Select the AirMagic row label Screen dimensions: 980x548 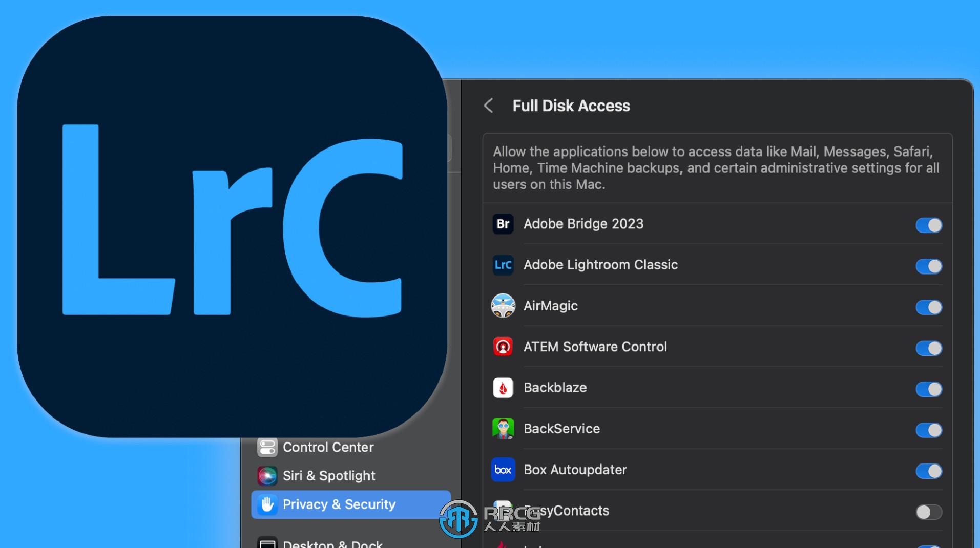[x=551, y=306]
